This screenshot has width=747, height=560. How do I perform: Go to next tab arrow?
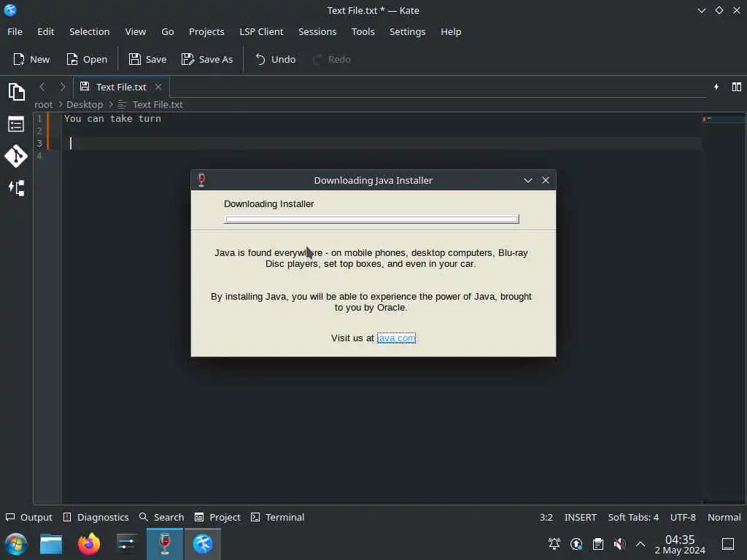tap(62, 87)
